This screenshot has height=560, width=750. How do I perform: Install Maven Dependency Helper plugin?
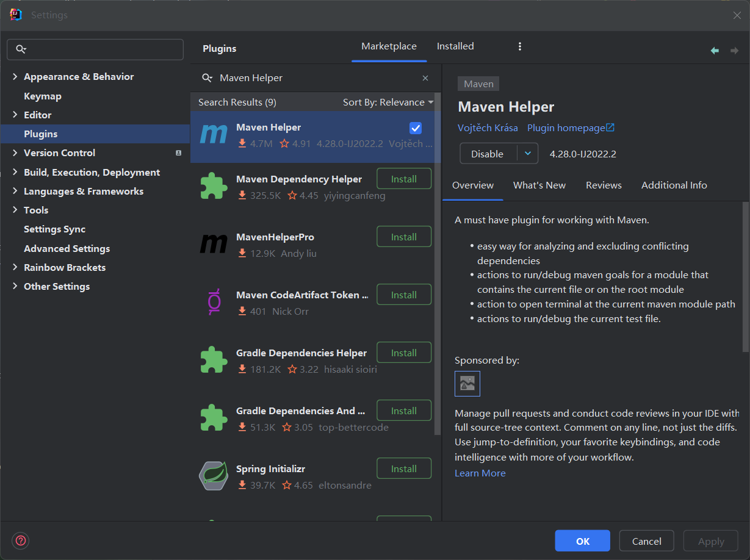tap(404, 179)
